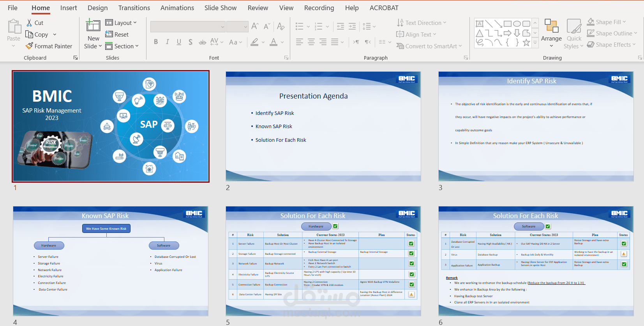Image resolution: width=644 pixels, height=326 pixels.
Task: Switch to the Transitions tab
Action: (x=134, y=8)
